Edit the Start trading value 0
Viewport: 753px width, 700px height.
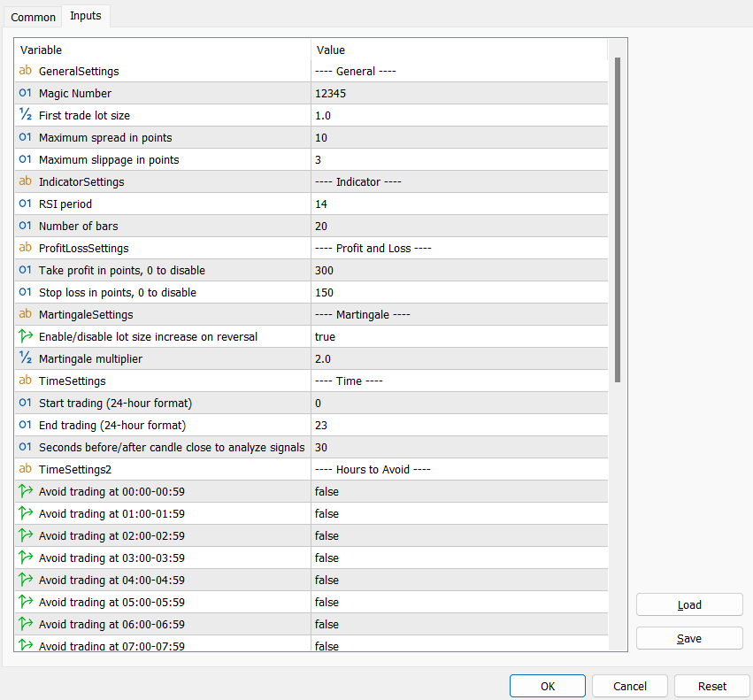(459, 403)
